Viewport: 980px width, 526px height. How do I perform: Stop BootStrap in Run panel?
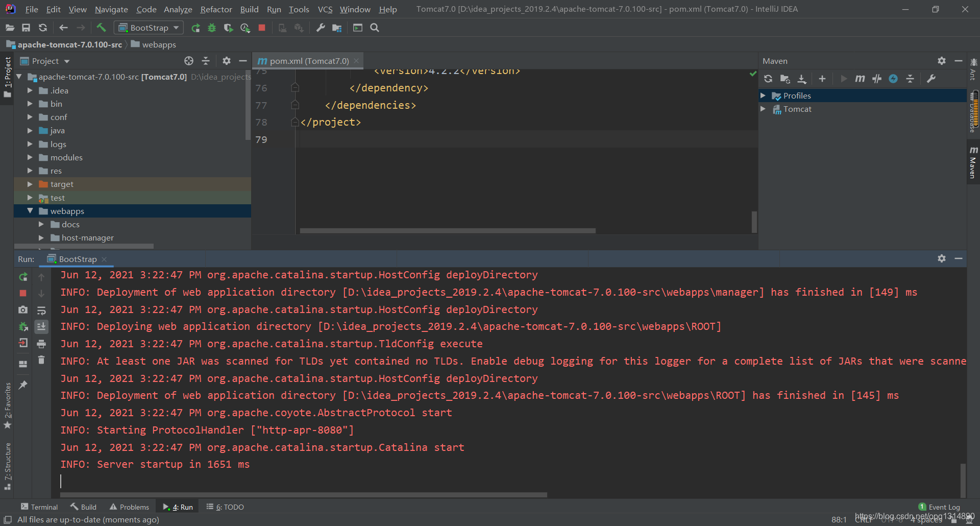[23, 293]
